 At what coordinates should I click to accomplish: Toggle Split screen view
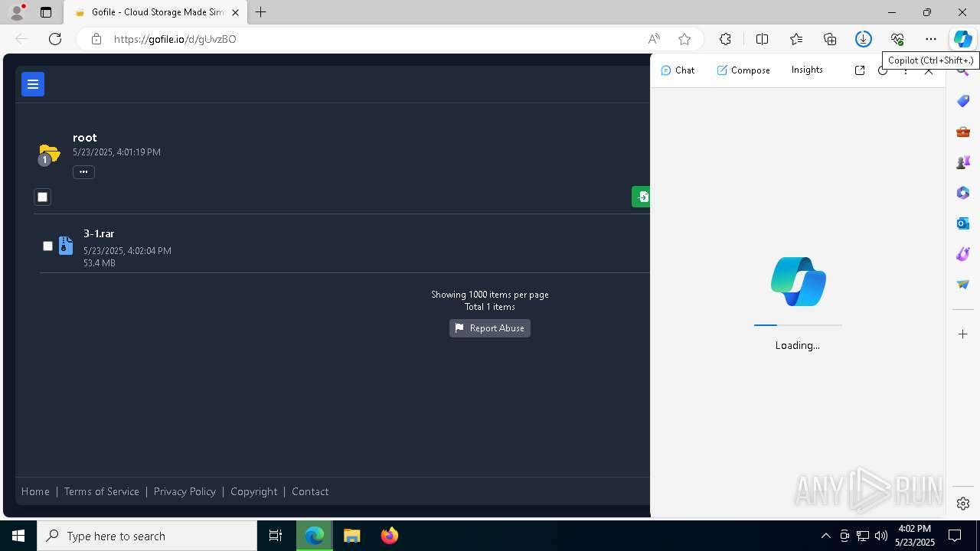(763, 39)
